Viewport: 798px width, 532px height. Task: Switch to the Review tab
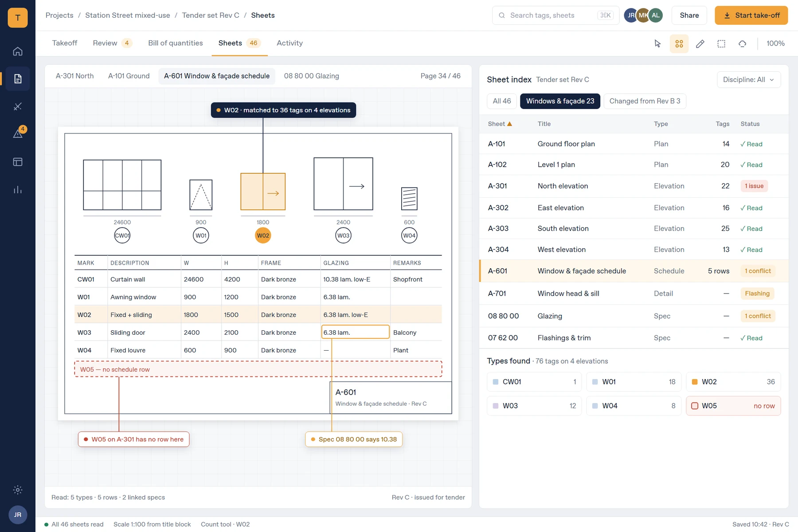tap(112, 43)
